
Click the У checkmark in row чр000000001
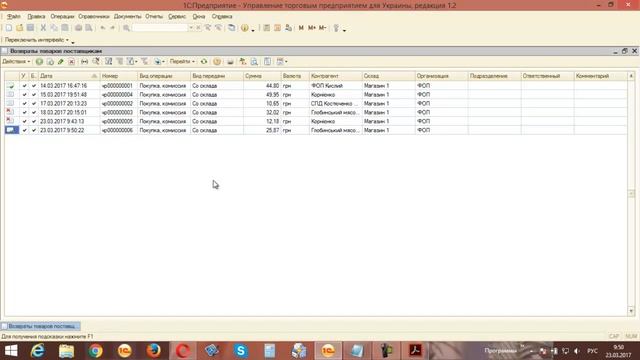coord(24,86)
